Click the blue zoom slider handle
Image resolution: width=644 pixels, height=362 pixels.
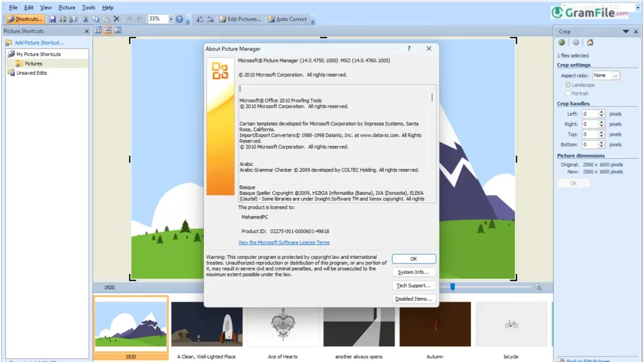tap(452, 287)
